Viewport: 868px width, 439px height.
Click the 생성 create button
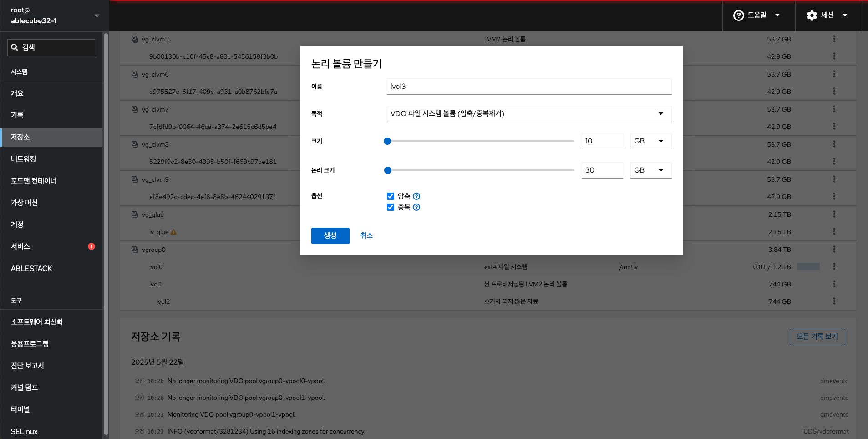pos(330,235)
